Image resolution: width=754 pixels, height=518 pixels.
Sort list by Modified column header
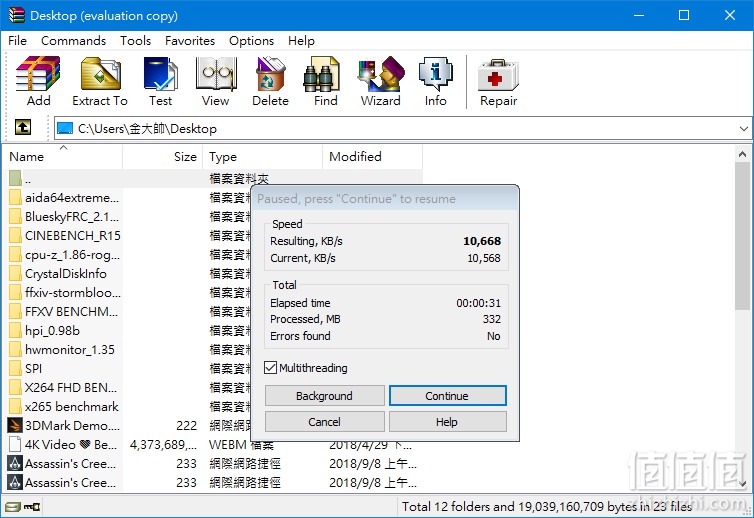373,157
